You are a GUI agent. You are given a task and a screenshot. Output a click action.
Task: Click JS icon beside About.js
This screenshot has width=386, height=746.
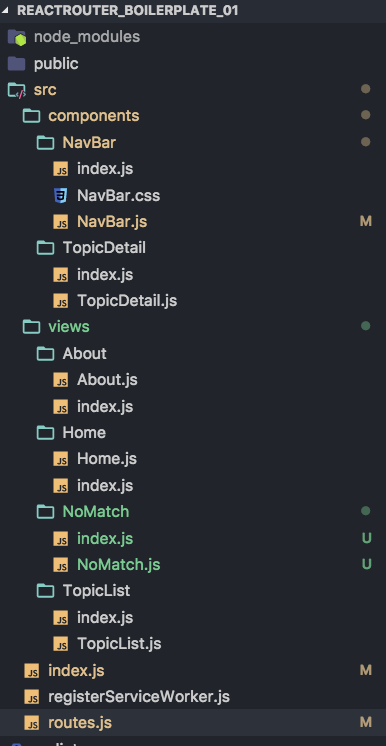pos(60,380)
